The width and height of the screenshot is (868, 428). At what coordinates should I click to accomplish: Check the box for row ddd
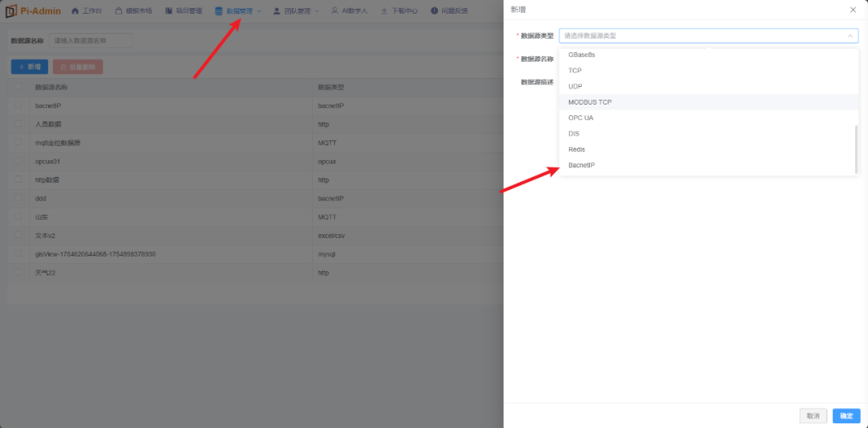point(18,198)
